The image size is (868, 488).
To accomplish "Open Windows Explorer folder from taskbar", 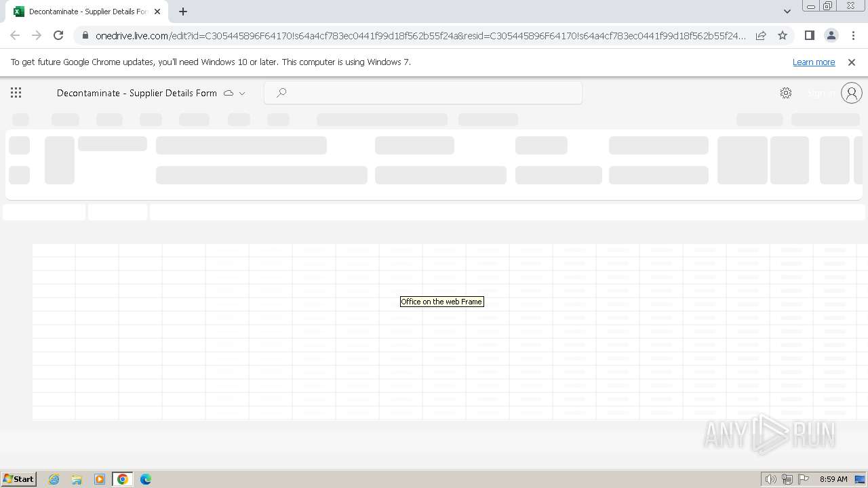I will tap(77, 479).
